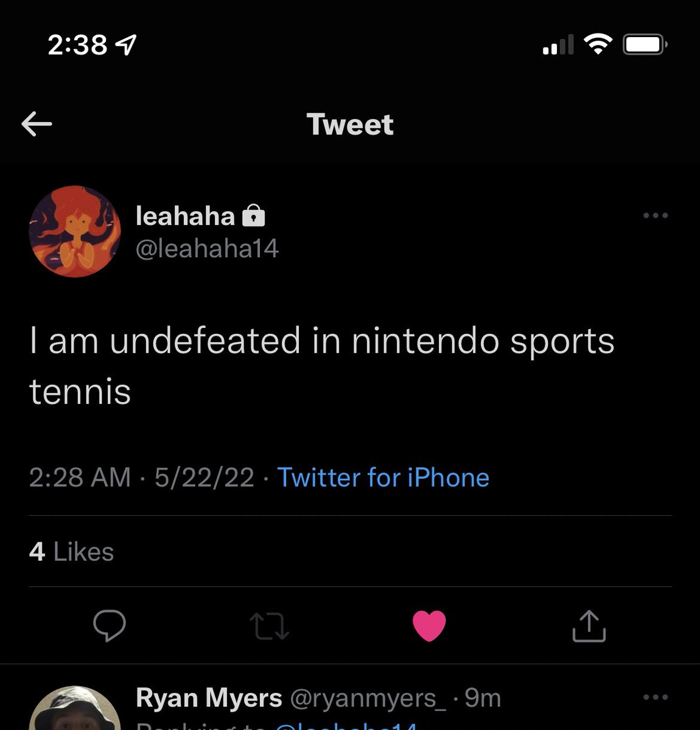Tap the Wi-Fi status icon

598,44
